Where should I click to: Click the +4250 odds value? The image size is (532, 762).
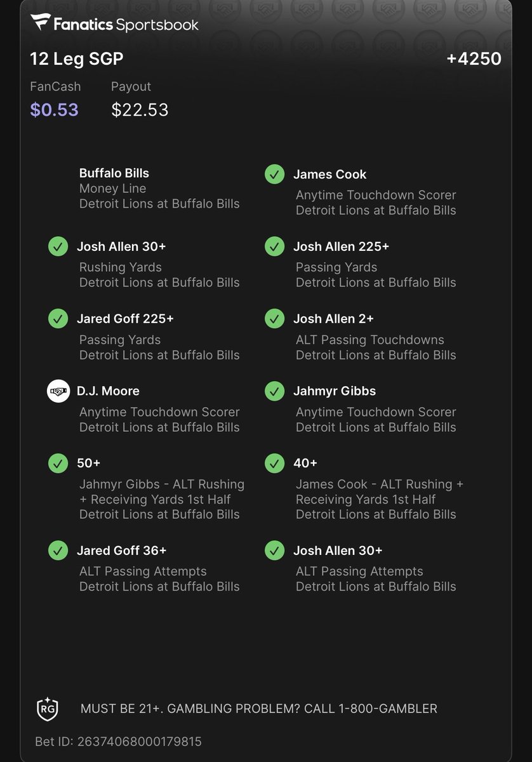coord(474,59)
